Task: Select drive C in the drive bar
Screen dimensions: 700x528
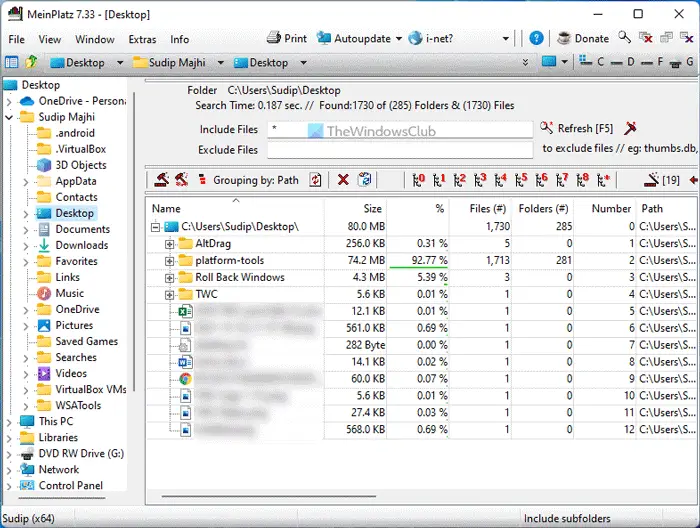Action: click(592, 62)
